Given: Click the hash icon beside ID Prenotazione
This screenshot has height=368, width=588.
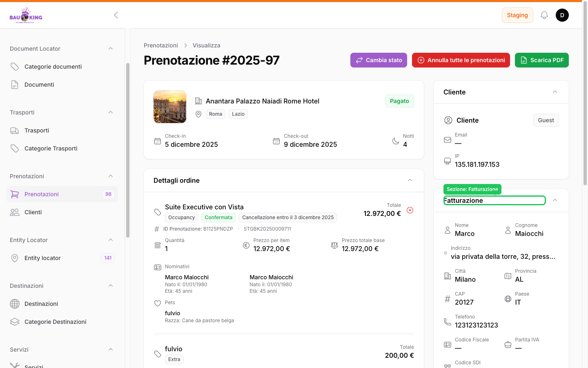Looking at the screenshot, I should (x=156, y=229).
